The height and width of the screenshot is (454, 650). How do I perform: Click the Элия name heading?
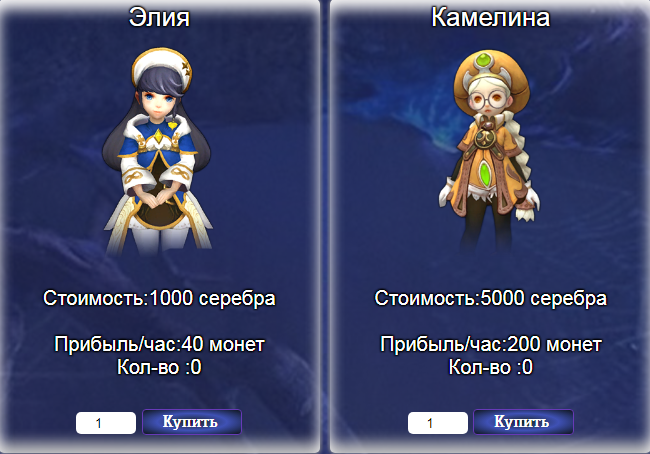click(159, 17)
